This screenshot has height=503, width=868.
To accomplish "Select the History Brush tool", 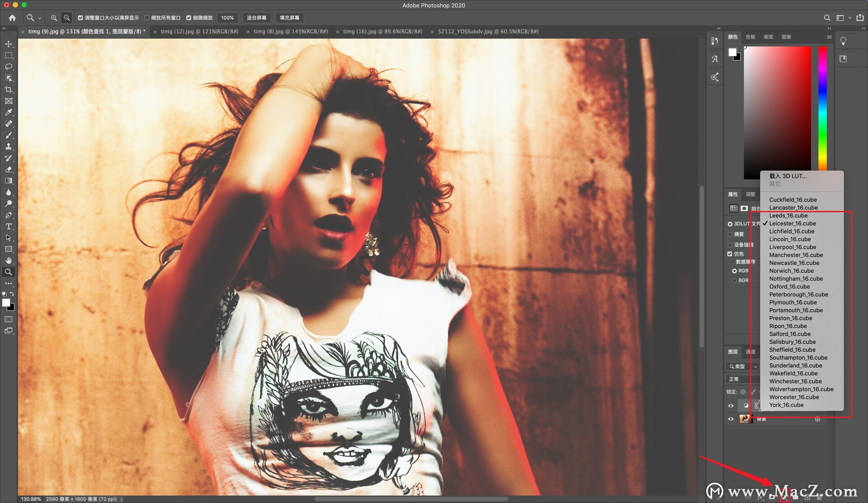I will coord(9,158).
